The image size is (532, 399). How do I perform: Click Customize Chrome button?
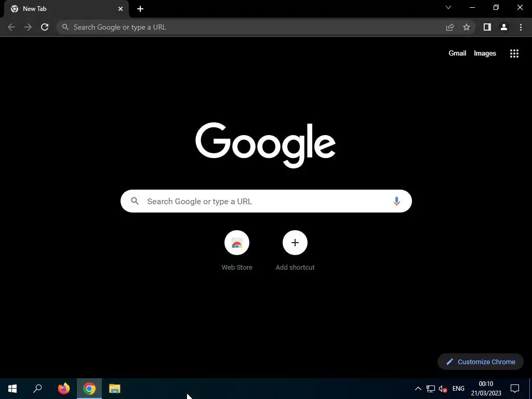coord(481,362)
